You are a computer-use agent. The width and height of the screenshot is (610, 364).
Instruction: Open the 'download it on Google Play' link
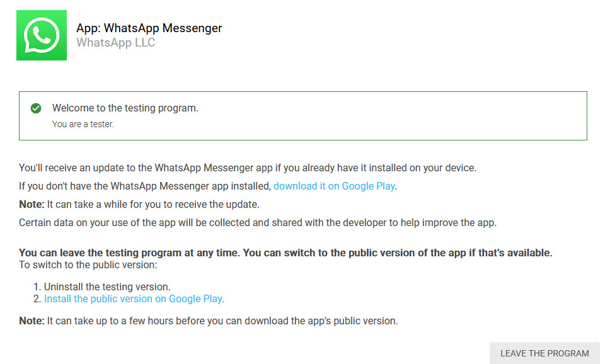point(334,186)
